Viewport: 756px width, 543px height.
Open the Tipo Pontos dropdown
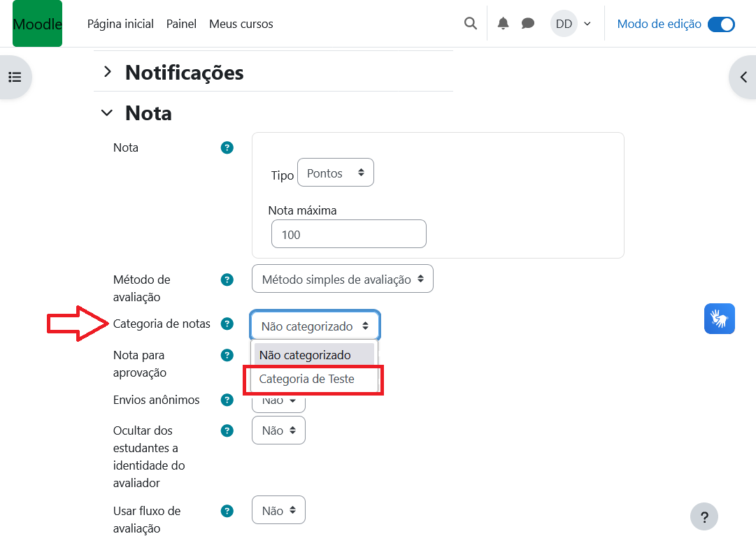click(335, 173)
